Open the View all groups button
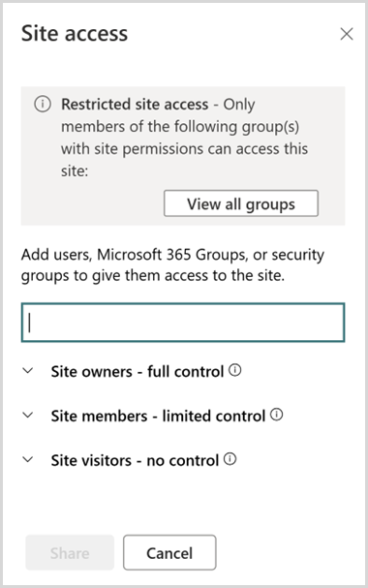This screenshot has height=588, width=368. [x=241, y=203]
